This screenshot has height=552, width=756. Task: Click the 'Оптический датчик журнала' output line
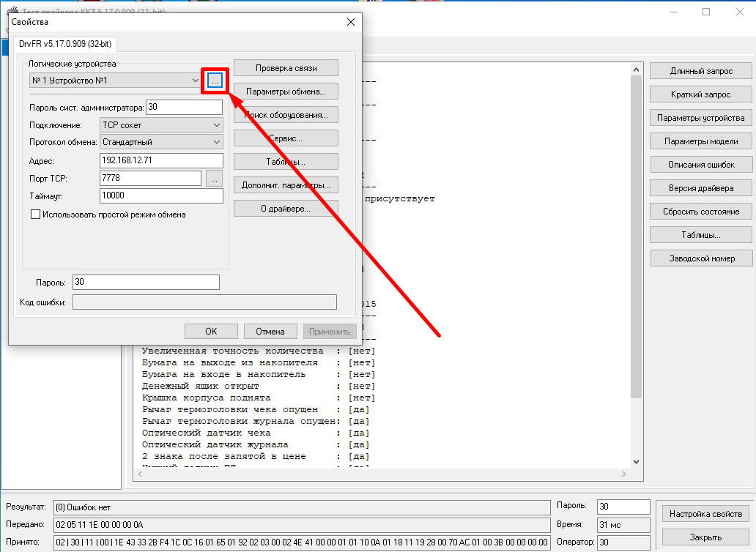[256, 444]
